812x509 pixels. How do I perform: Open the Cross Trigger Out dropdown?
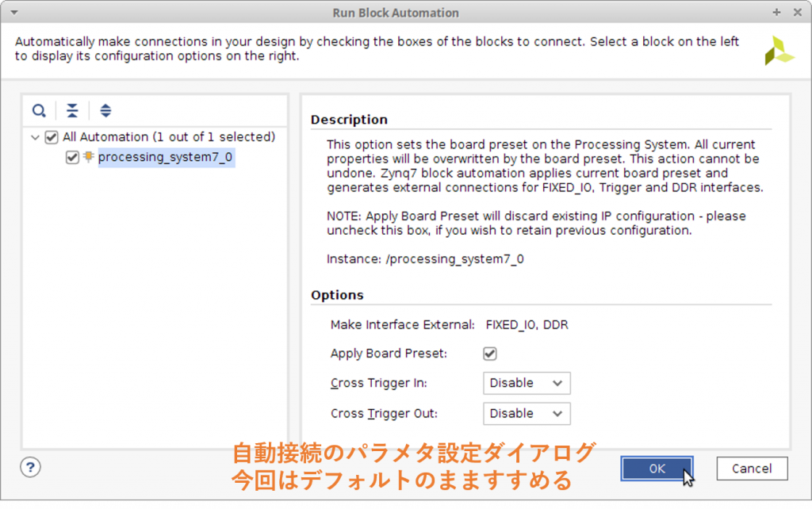pyautogui.click(x=527, y=414)
